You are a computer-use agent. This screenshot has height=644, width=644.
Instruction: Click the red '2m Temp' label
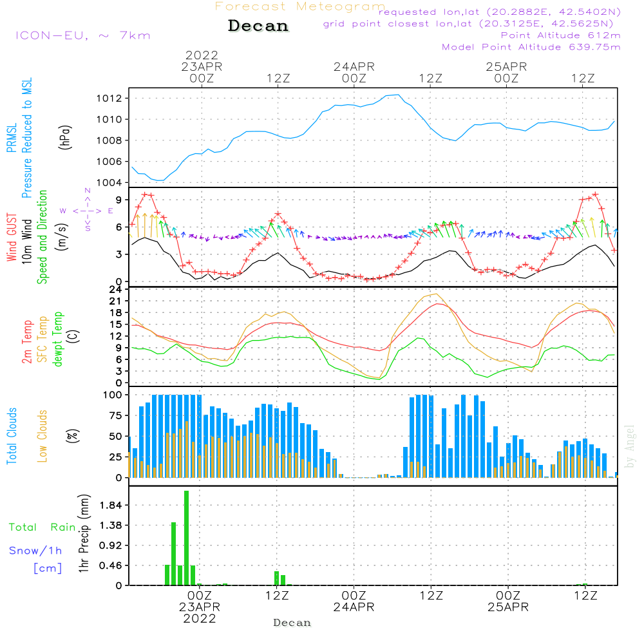tap(26, 342)
